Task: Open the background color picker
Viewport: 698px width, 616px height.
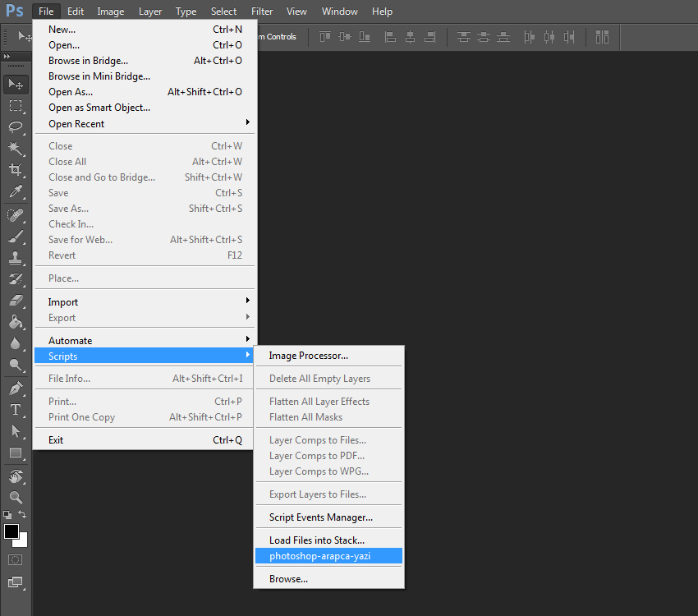Action: [x=23, y=542]
